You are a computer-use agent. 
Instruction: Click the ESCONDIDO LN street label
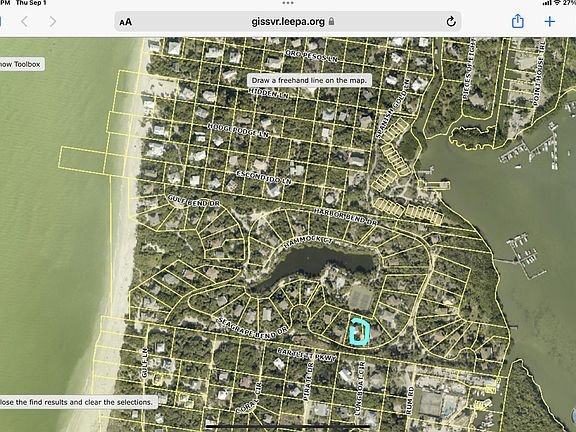pyautogui.click(x=264, y=177)
